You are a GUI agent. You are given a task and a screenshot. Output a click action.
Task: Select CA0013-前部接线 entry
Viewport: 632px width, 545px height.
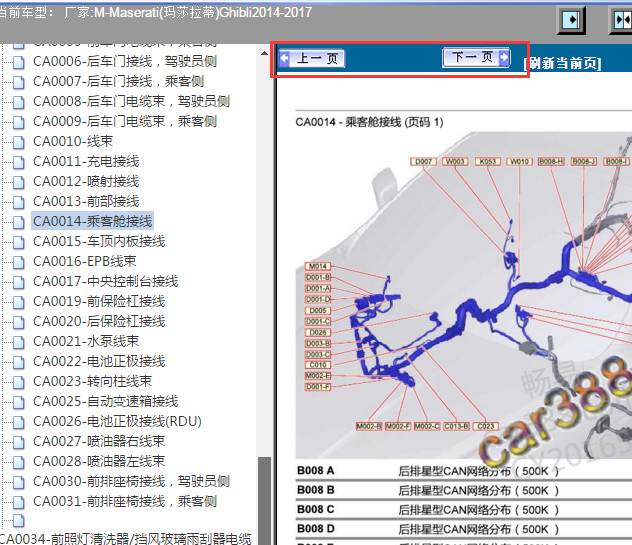click(86, 201)
